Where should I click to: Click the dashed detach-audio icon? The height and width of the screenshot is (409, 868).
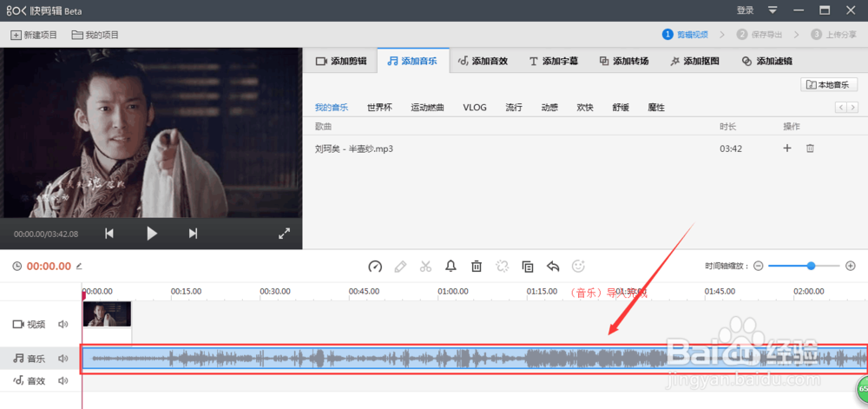[502, 267]
